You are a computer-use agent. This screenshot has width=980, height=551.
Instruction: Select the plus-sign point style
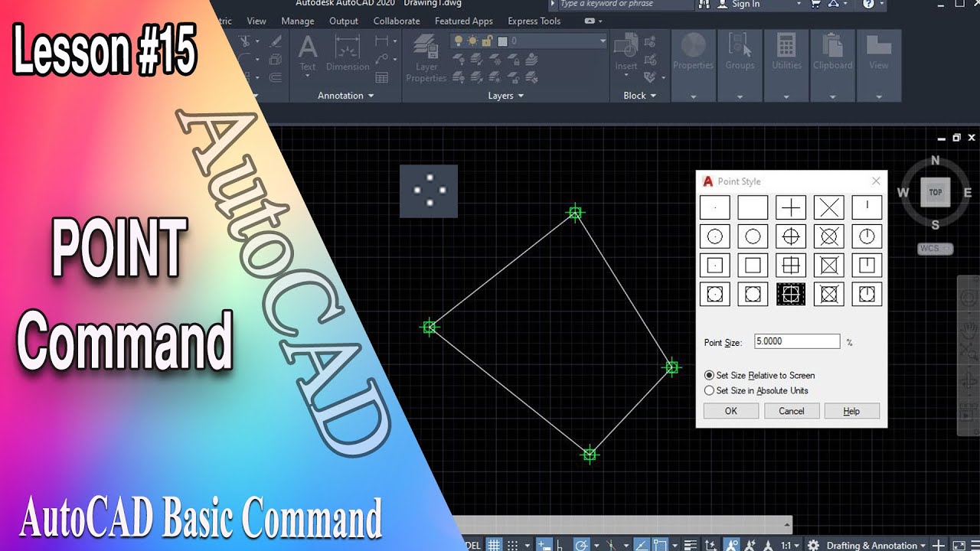[791, 207]
